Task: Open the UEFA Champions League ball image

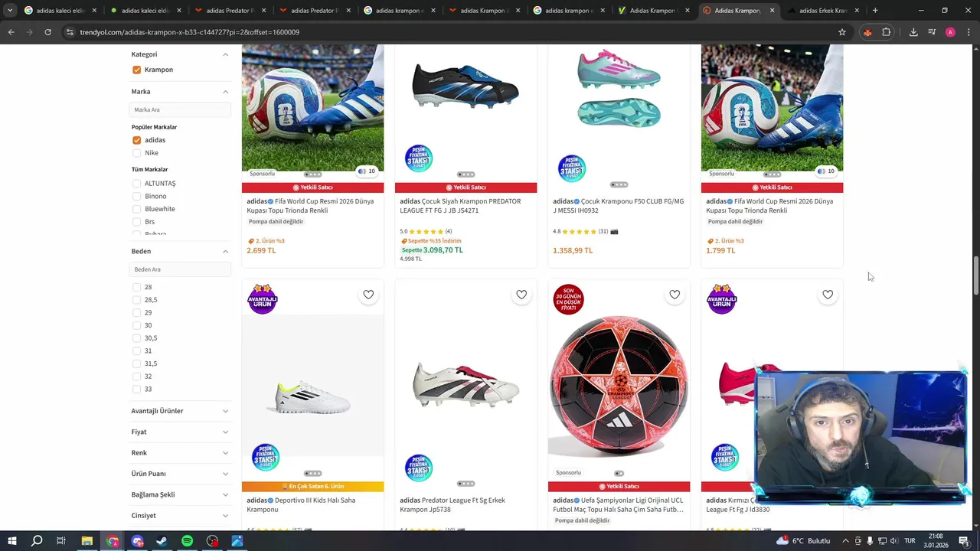Action: (x=619, y=386)
